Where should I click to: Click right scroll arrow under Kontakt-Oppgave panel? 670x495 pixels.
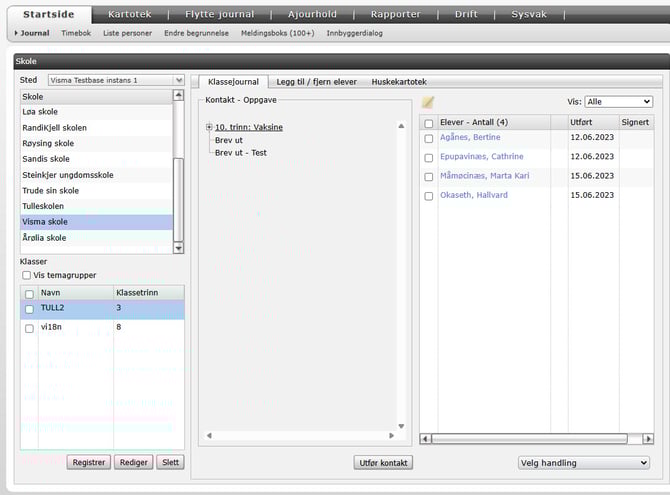(x=393, y=436)
